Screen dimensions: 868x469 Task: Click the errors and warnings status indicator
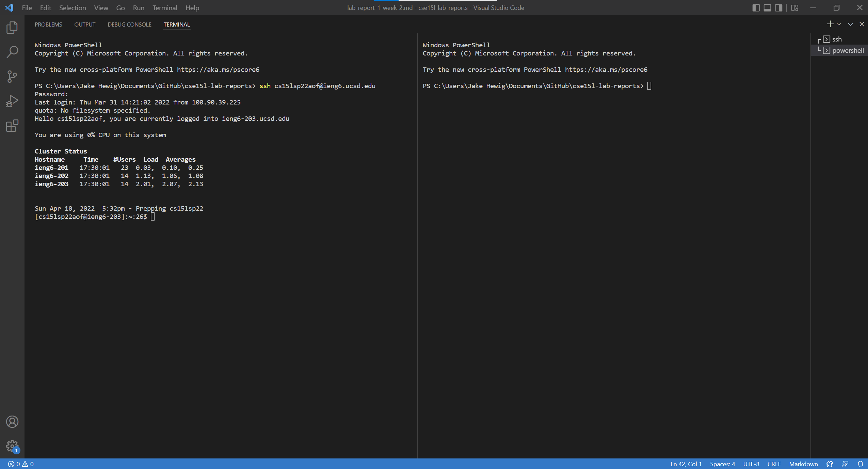pos(21,464)
